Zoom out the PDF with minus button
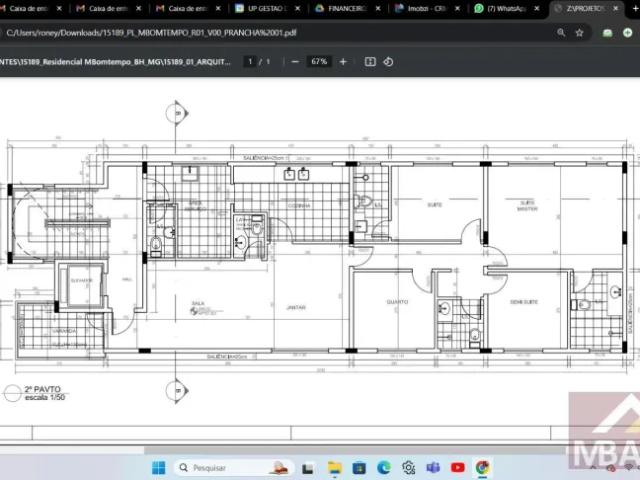Viewport: 640px width, 480px height. 295,62
